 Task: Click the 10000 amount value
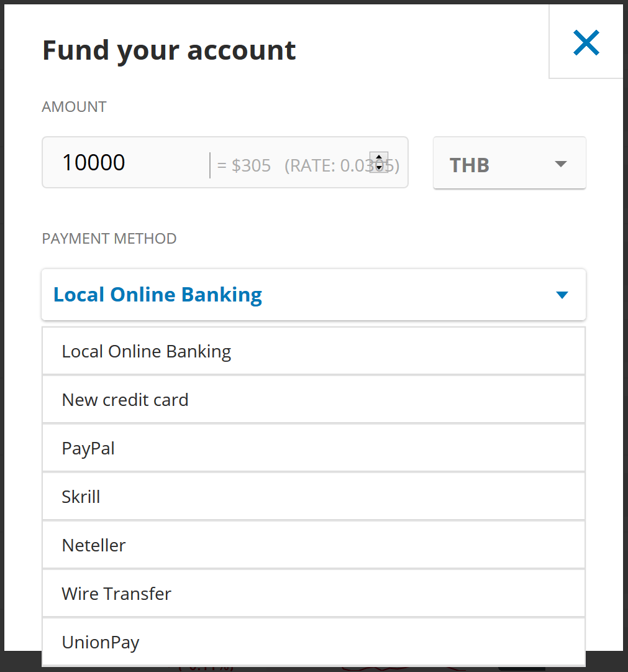click(93, 162)
